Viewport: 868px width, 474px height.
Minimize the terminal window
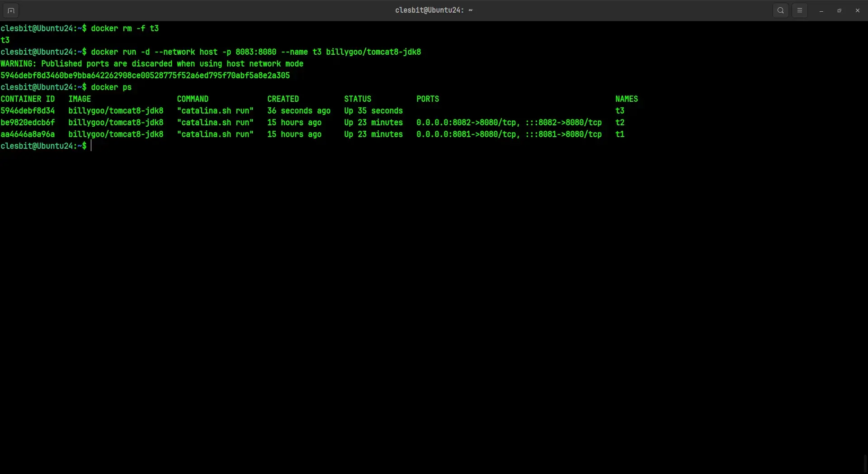(x=821, y=10)
